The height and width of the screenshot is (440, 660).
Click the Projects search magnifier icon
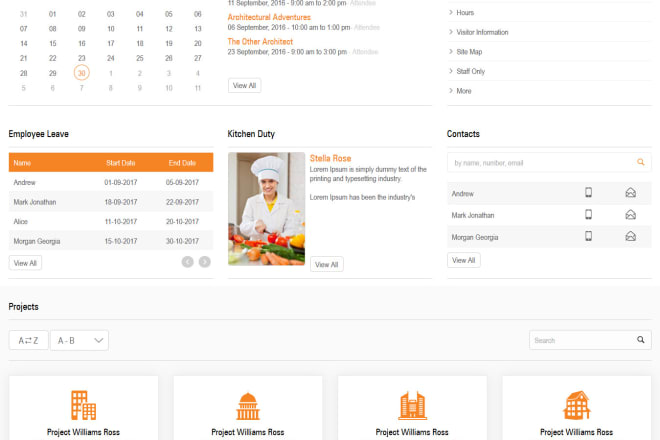point(640,340)
